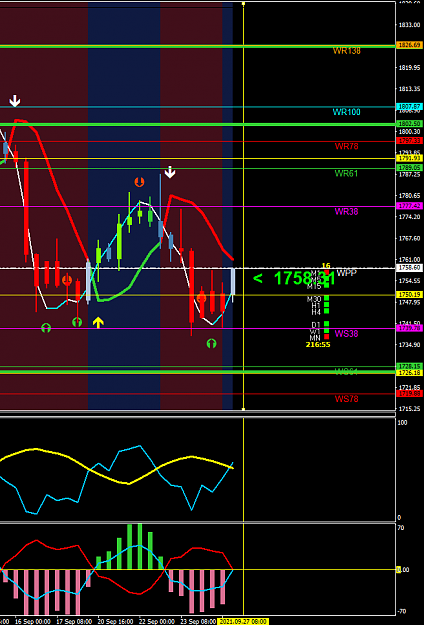The height and width of the screenshot is (625, 424).
Task: Click the 23 Sep 08:00 time label
Action: pos(198,622)
